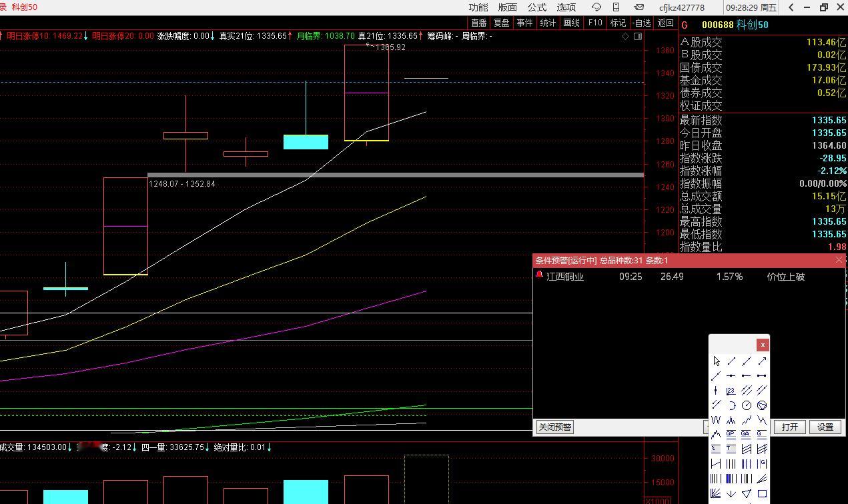Image resolution: width=848 pixels, height=504 pixels.
Task: Select the arrow pointer tool in drawing palette
Action: coord(717,361)
